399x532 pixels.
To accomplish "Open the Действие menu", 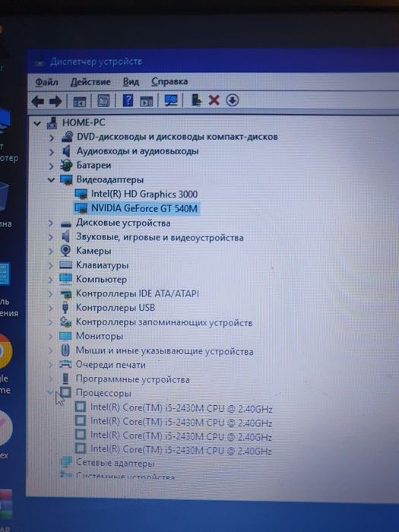I will pyautogui.click(x=90, y=82).
